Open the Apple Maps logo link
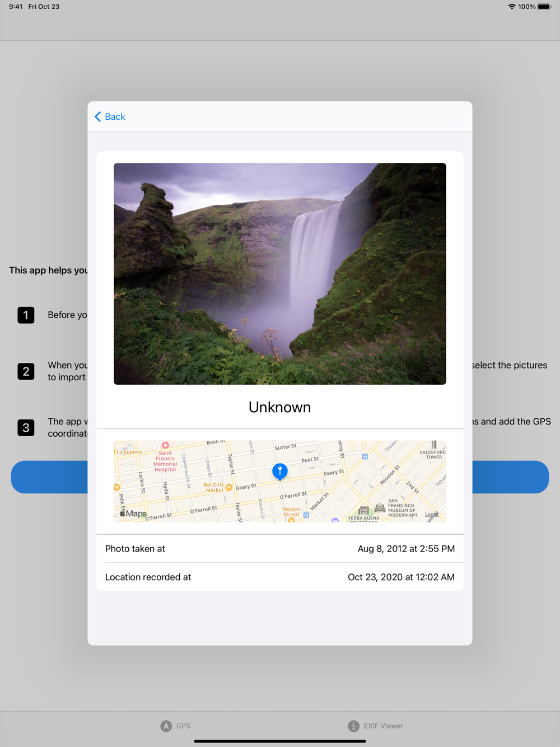The height and width of the screenshot is (747, 560). pos(133,513)
